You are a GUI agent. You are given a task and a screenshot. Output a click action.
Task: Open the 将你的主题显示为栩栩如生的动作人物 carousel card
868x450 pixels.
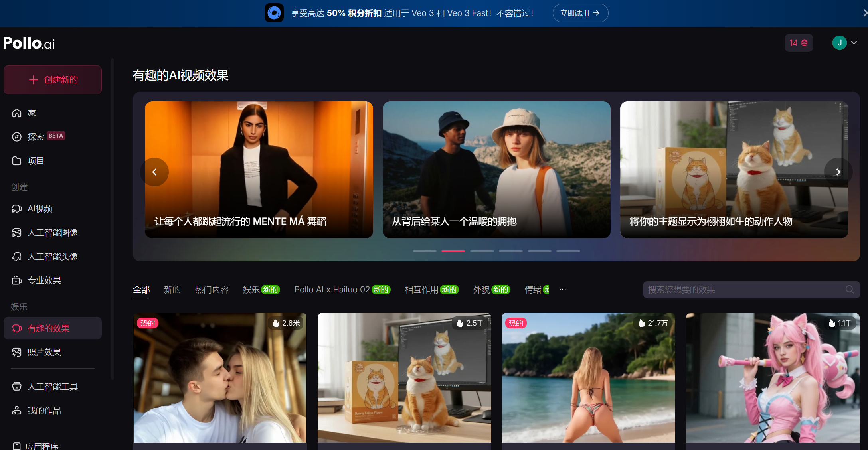tap(734, 170)
